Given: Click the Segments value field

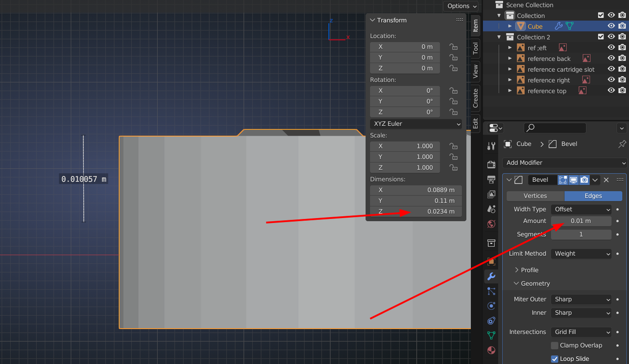Looking at the screenshot, I should point(581,234).
